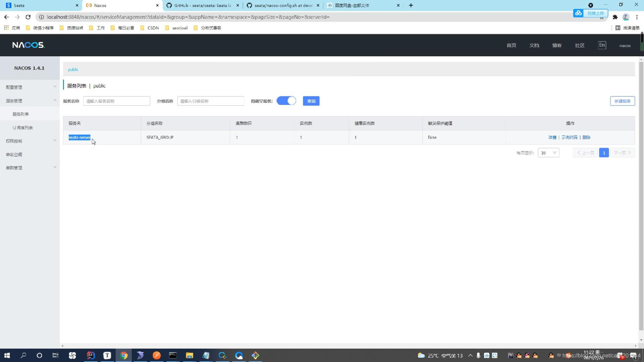This screenshot has height=362, width=644.
Task: Open Typora from the taskbar
Action: pos(107,355)
